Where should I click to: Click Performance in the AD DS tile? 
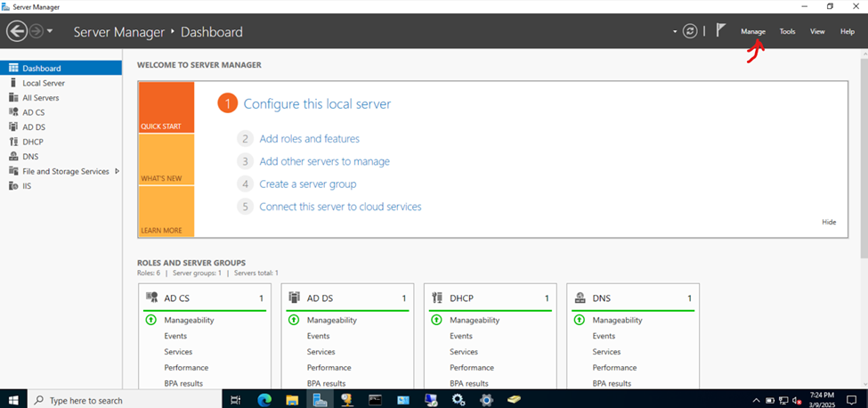coord(329,368)
